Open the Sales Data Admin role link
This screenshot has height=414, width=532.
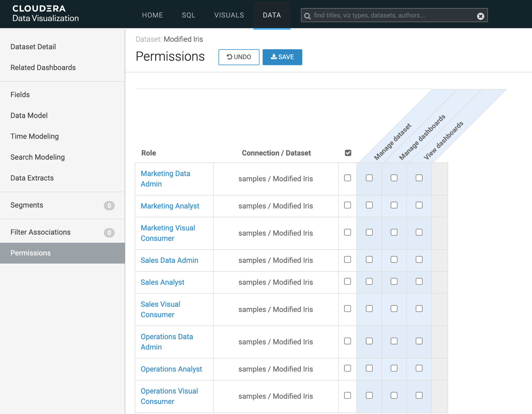coord(169,260)
